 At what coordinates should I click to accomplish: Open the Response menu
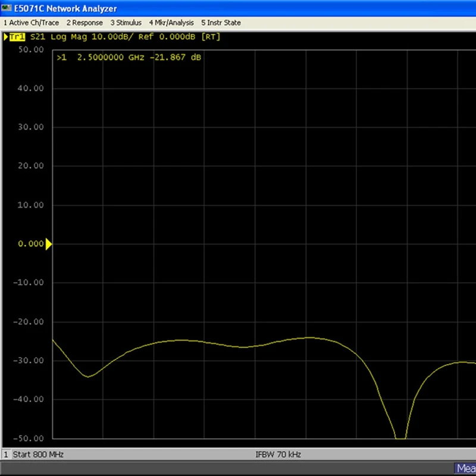(x=84, y=23)
